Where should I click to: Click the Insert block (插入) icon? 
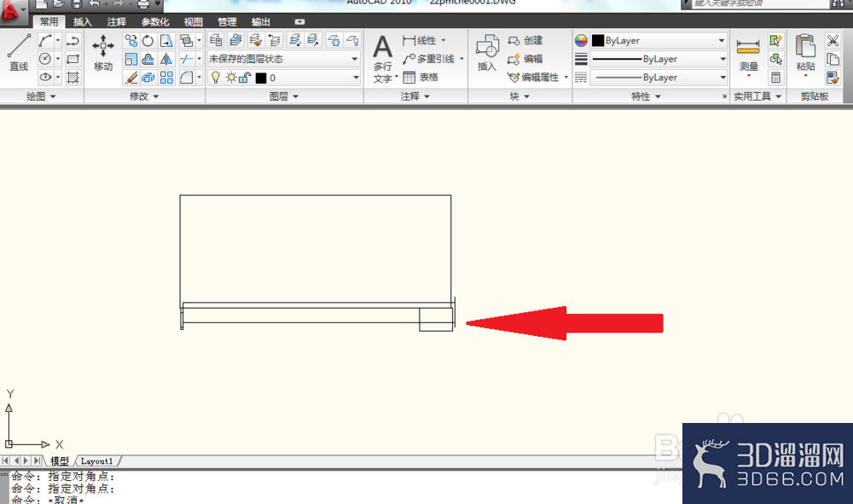(x=487, y=53)
